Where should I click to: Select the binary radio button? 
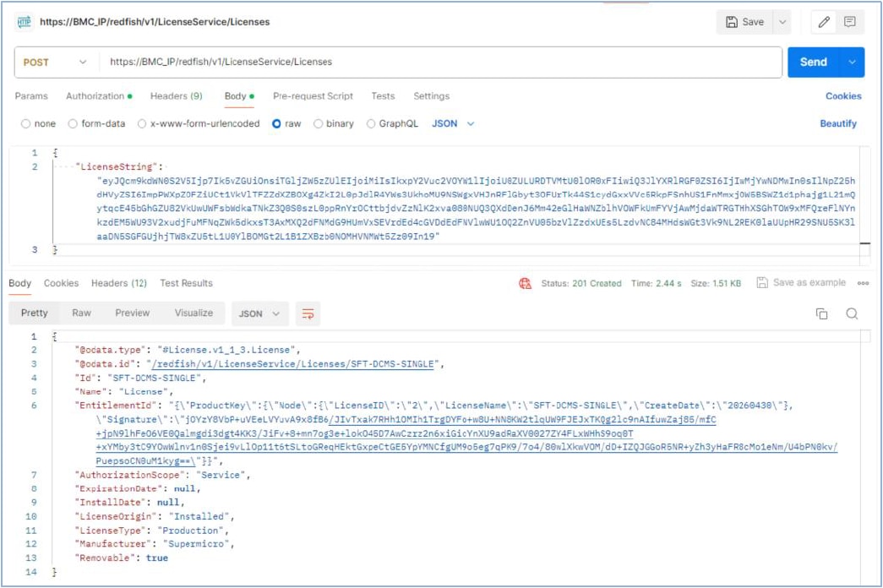coord(319,124)
